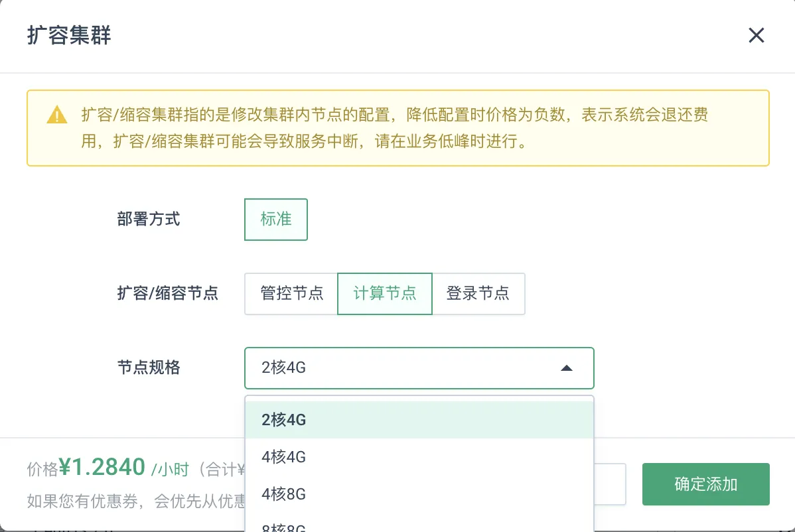Collapse dropdown via the up caret arrow

coord(566,368)
